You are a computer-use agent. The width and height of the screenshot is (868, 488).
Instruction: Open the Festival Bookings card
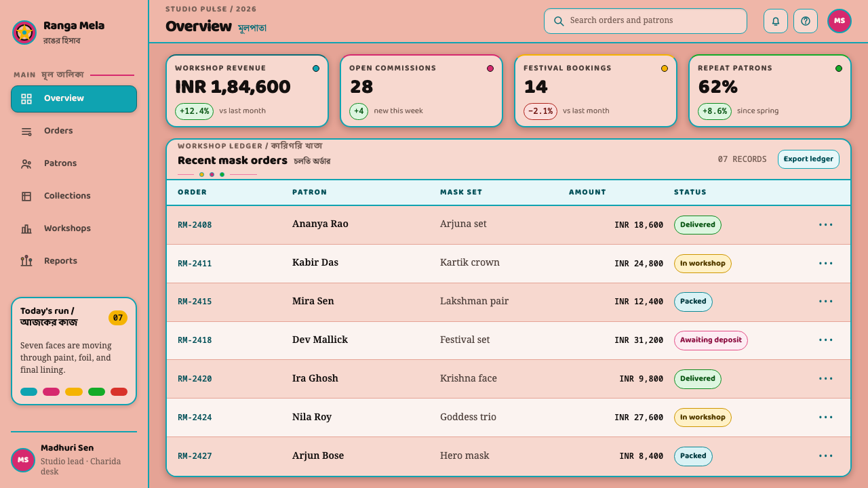coord(595,91)
